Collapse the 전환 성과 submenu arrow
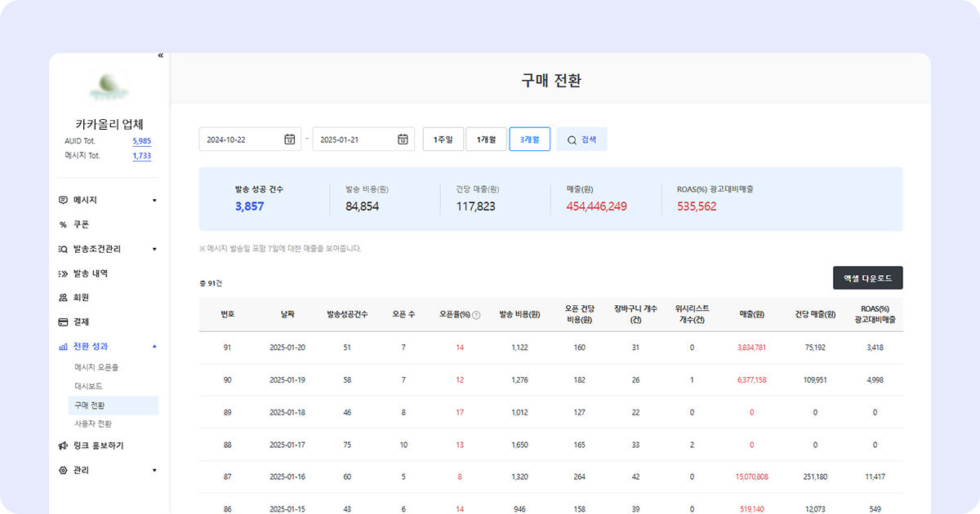 (x=154, y=347)
